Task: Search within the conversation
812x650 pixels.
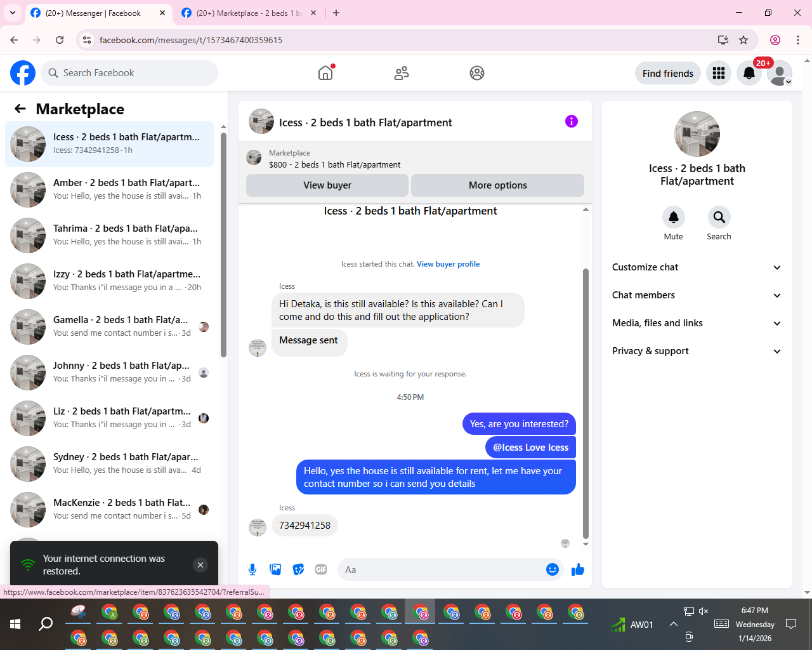Action: tap(719, 217)
